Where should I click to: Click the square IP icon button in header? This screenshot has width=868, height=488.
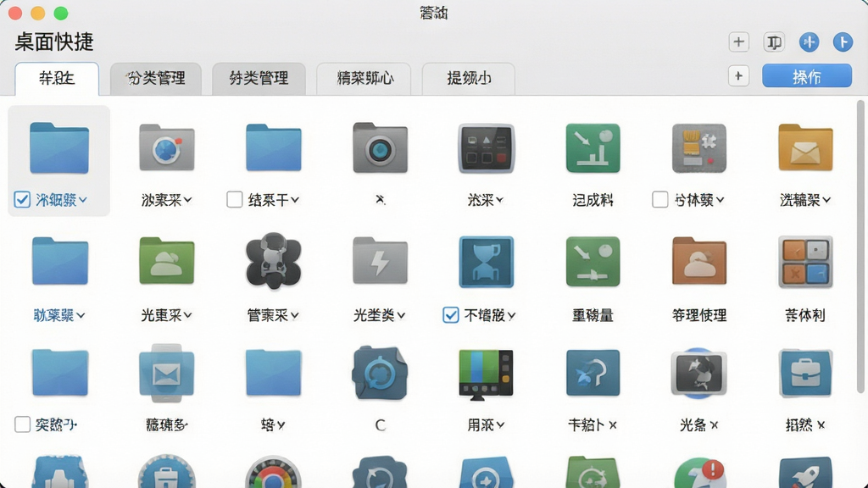click(x=774, y=42)
